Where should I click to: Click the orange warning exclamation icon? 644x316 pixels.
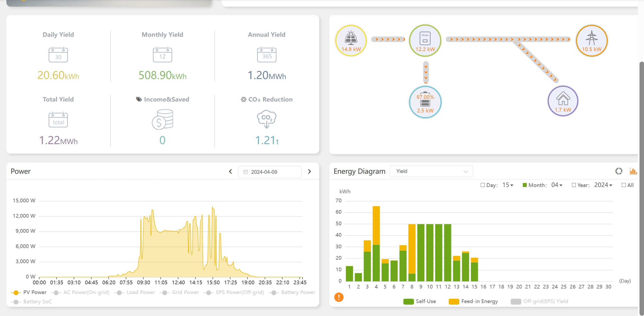(x=339, y=297)
